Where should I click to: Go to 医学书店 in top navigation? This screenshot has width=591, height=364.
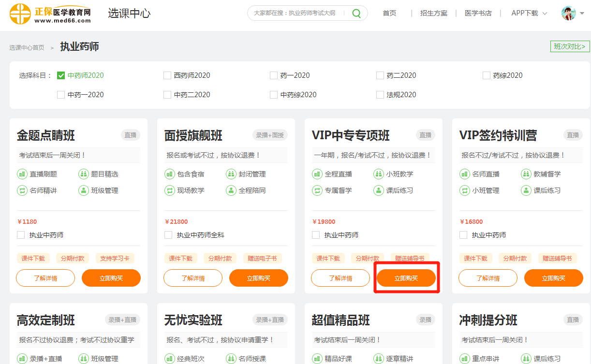click(478, 14)
